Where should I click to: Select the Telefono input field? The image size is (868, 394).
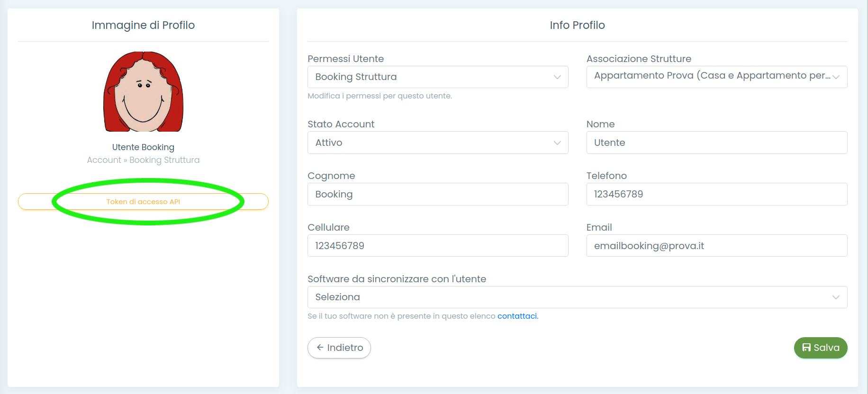[716, 194]
